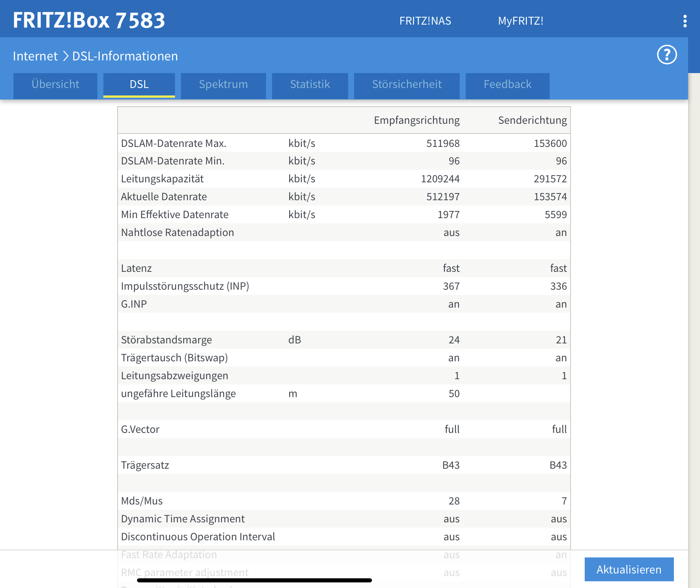Click the value 512197
The height and width of the screenshot is (588, 700).
pyautogui.click(x=443, y=196)
